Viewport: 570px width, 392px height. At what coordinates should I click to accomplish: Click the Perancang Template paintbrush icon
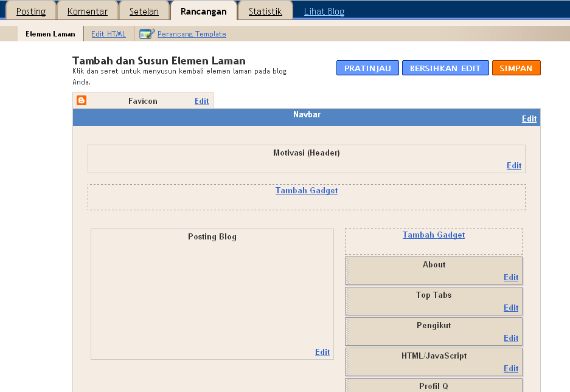[x=147, y=34]
